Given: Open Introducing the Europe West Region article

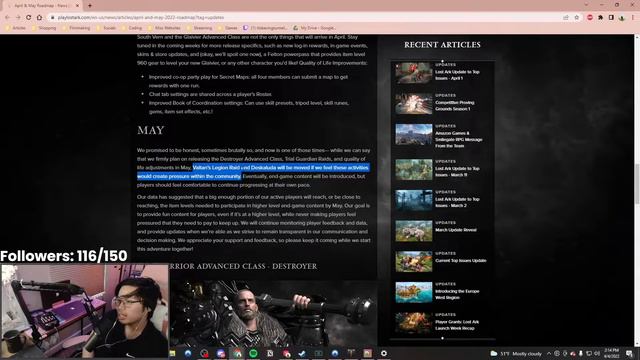Looking at the screenshot, I should tap(457, 294).
